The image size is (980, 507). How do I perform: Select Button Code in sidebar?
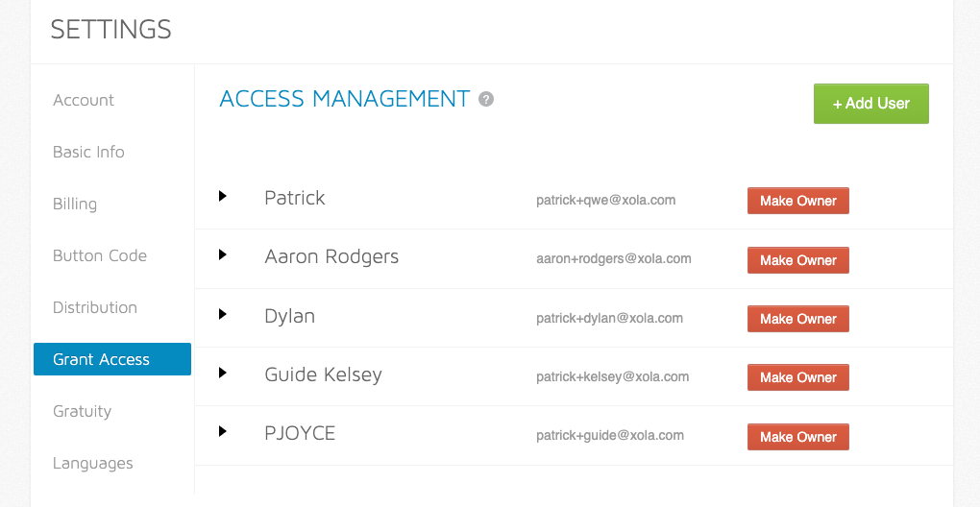click(100, 255)
